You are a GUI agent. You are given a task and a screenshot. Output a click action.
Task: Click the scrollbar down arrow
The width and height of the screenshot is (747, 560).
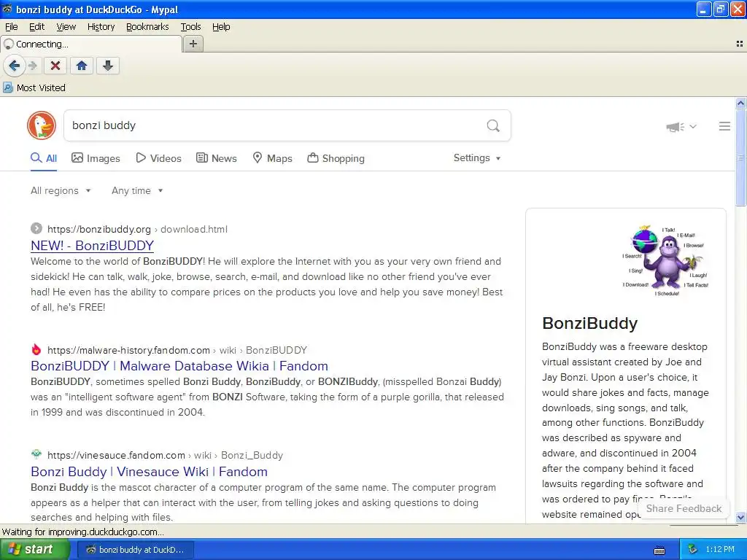point(740,517)
